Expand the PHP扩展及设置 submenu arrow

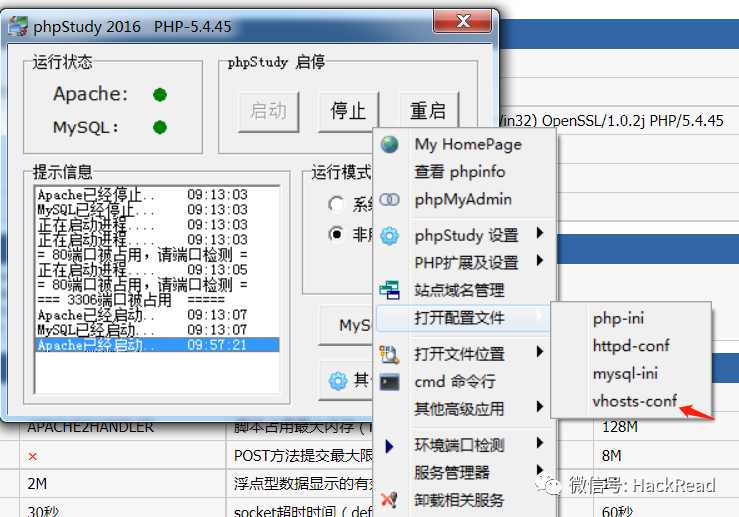[x=540, y=260]
